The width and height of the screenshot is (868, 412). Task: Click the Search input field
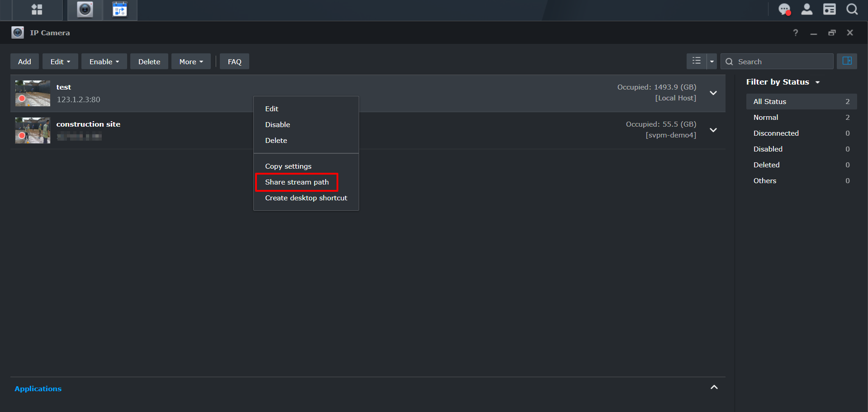click(783, 61)
